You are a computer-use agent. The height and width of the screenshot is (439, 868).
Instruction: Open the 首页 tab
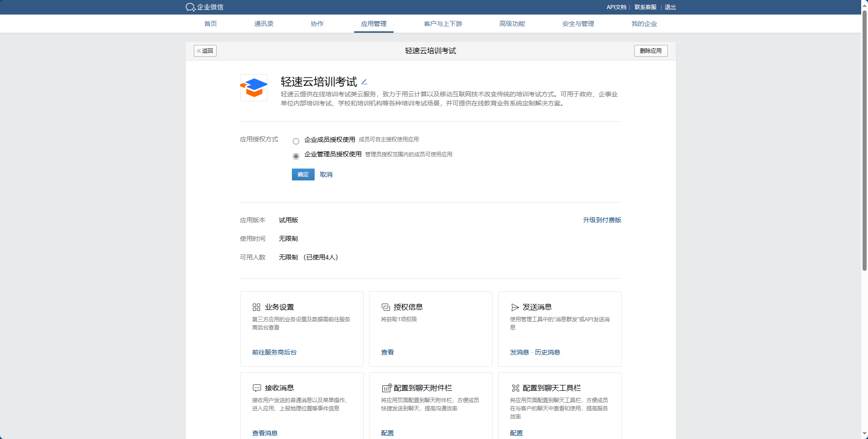(x=211, y=24)
